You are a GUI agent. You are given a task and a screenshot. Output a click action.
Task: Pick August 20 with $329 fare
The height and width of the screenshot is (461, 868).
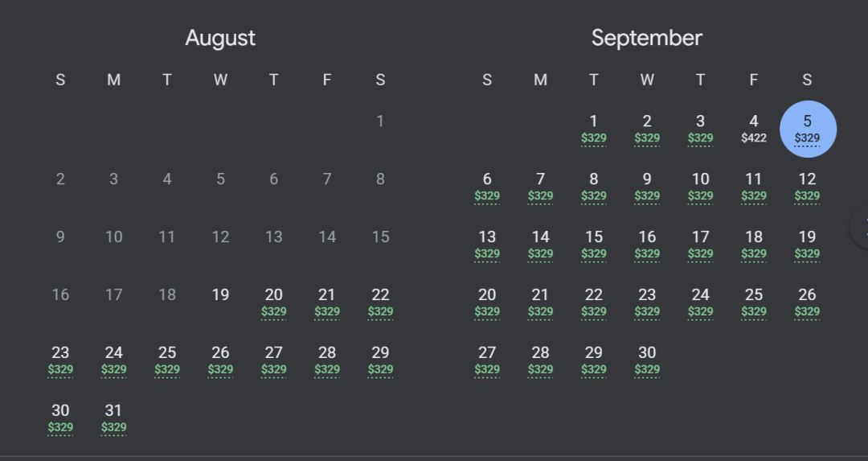[273, 303]
